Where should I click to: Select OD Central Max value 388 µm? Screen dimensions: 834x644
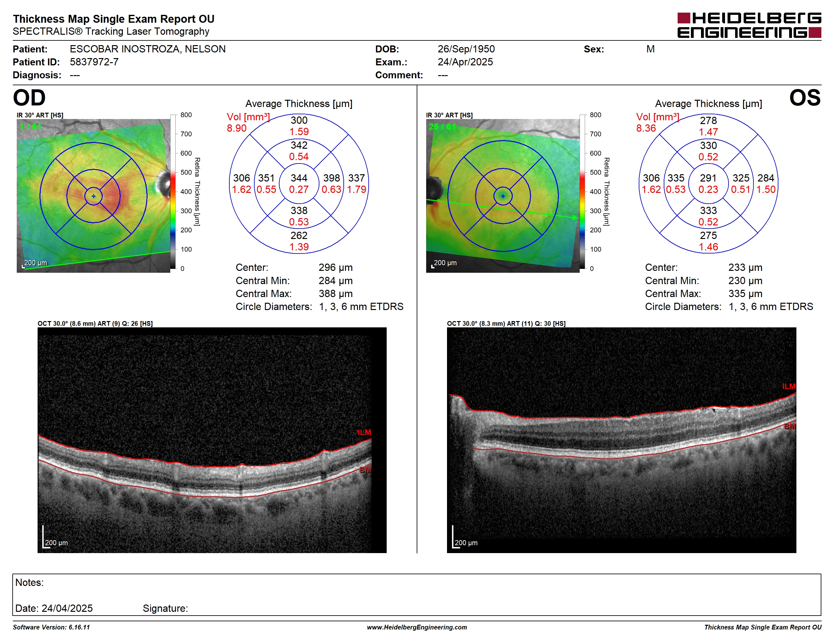click(x=336, y=294)
